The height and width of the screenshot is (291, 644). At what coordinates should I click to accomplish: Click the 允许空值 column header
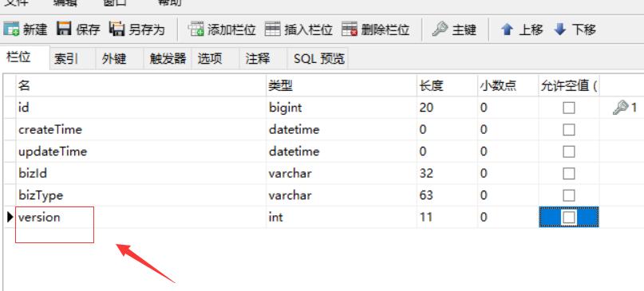pos(569,85)
